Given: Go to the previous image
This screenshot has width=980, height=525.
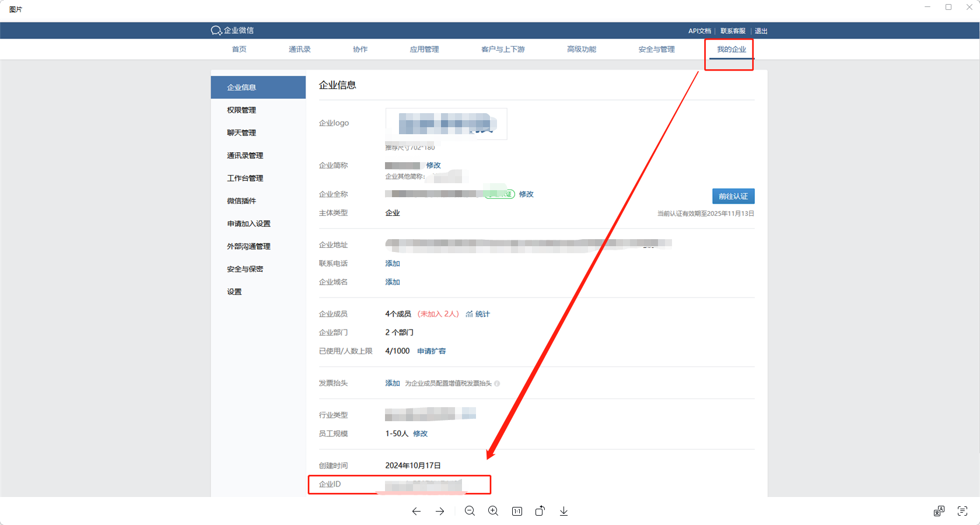Looking at the screenshot, I should point(416,512).
